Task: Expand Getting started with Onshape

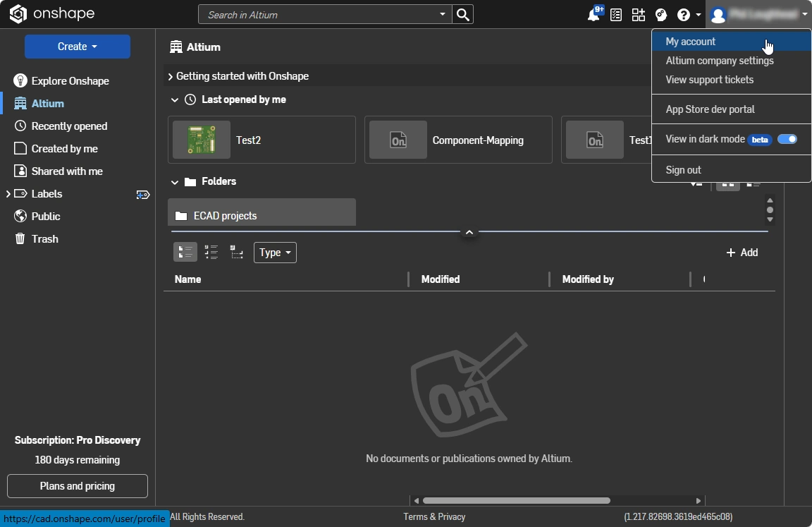Action: (x=171, y=77)
